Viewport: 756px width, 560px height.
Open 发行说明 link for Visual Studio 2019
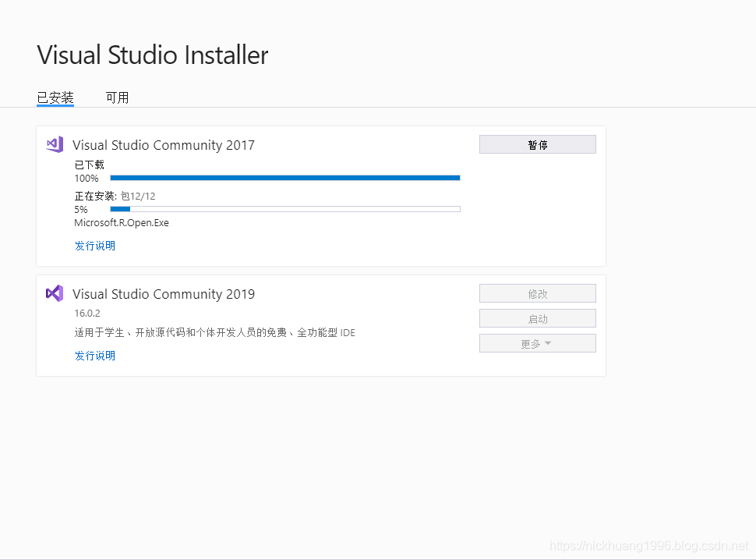pos(95,356)
